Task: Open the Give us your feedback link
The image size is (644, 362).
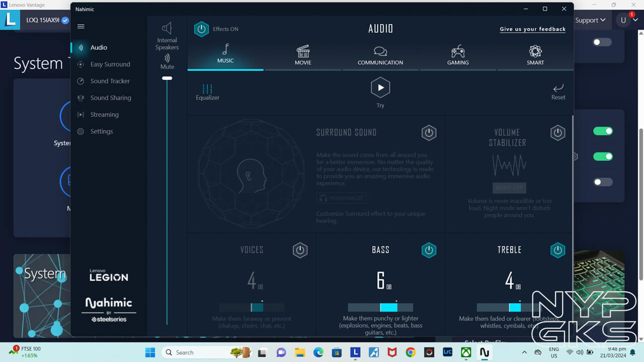Action: pyautogui.click(x=532, y=29)
